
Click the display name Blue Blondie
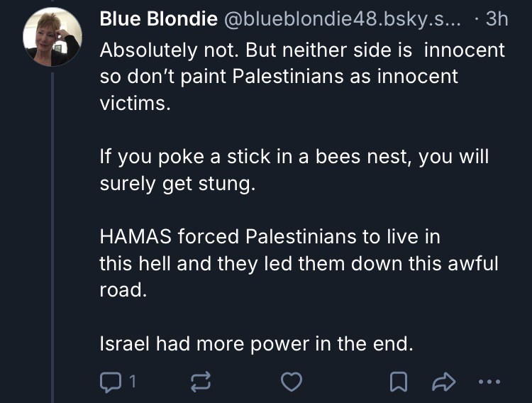[x=158, y=20]
